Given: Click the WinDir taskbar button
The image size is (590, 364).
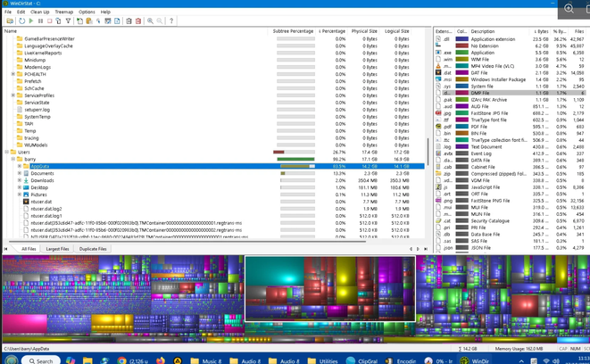Looking at the screenshot, I should tap(475, 360).
